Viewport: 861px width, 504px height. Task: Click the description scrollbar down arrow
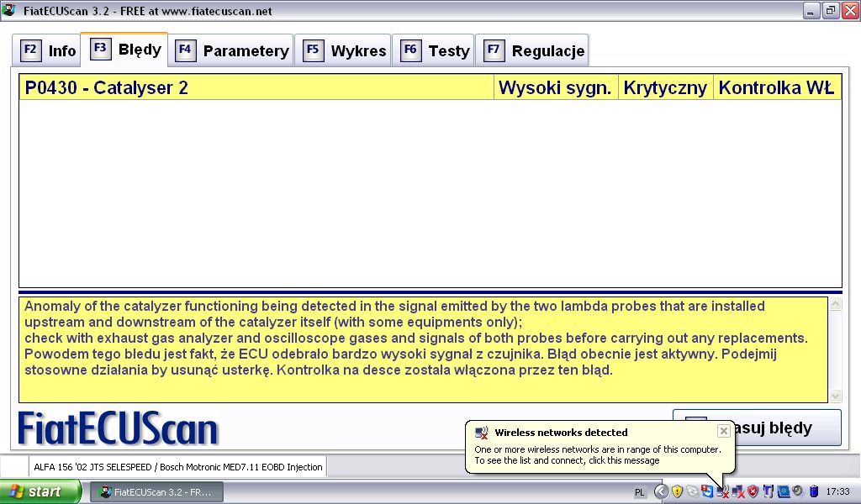pos(835,396)
